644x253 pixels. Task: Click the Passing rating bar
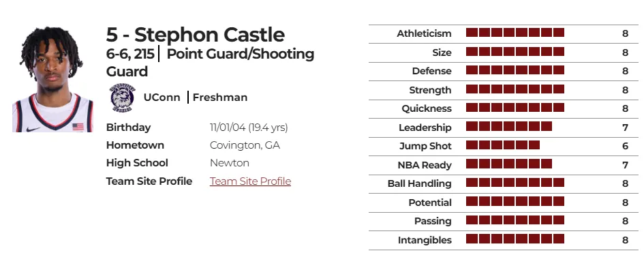pyautogui.click(x=515, y=220)
